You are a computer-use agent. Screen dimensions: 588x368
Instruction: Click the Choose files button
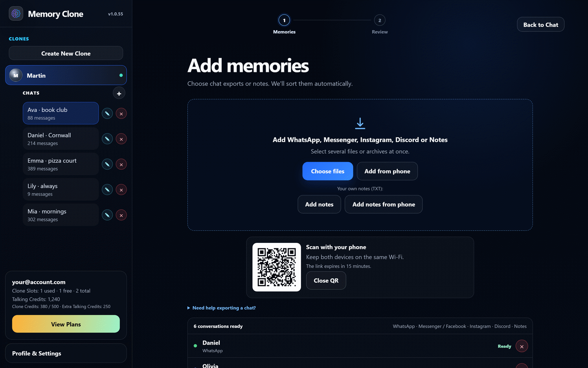327,171
